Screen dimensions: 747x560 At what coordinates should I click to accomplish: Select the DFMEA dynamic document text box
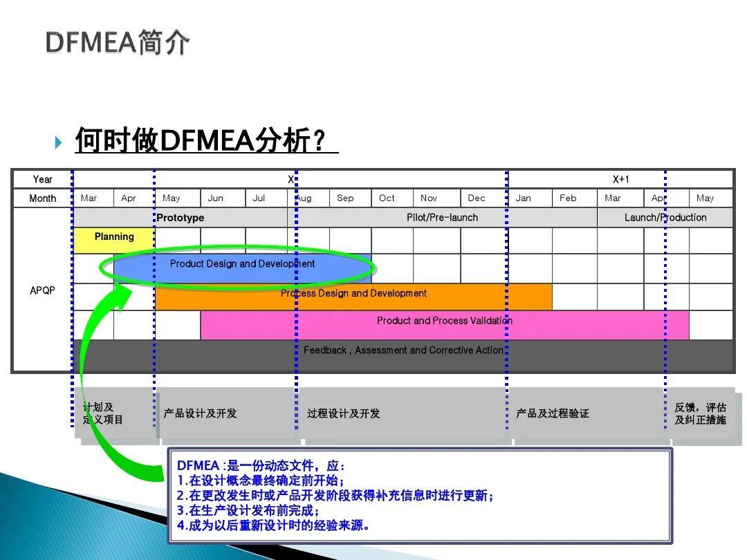418,495
